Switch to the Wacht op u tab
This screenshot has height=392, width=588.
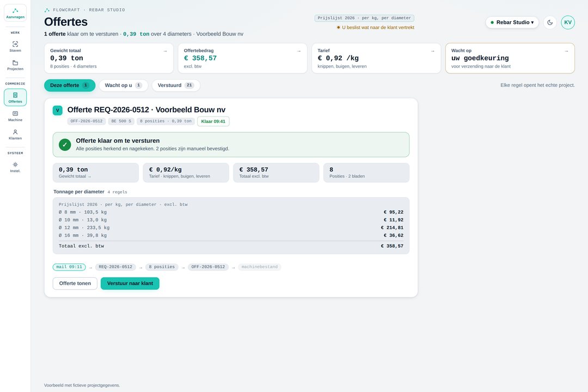click(x=124, y=85)
